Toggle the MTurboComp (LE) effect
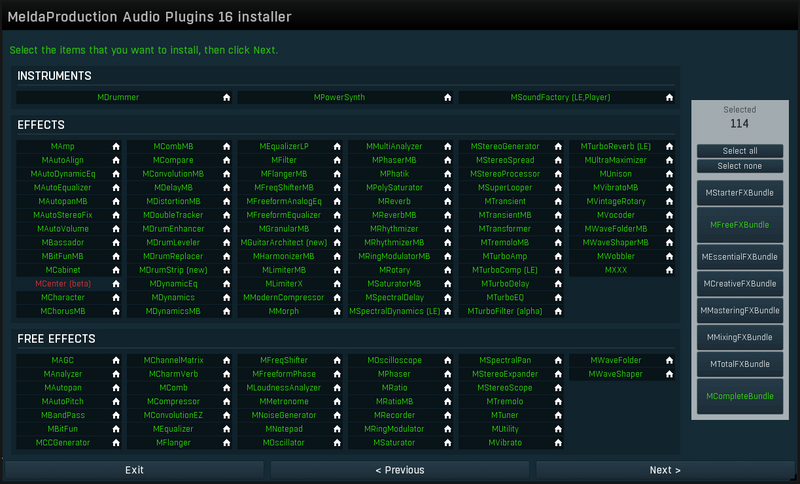The height and width of the screenshot is (484, 800). (x=505, y=270)
